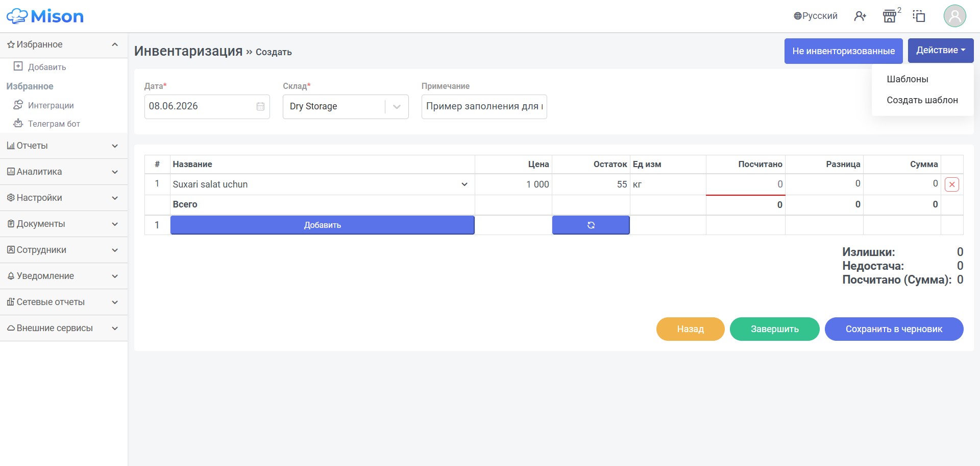The height and width of the screenshot is (466, 980).
Task: Click the Назад button
Action: click(x=691, y=329)
